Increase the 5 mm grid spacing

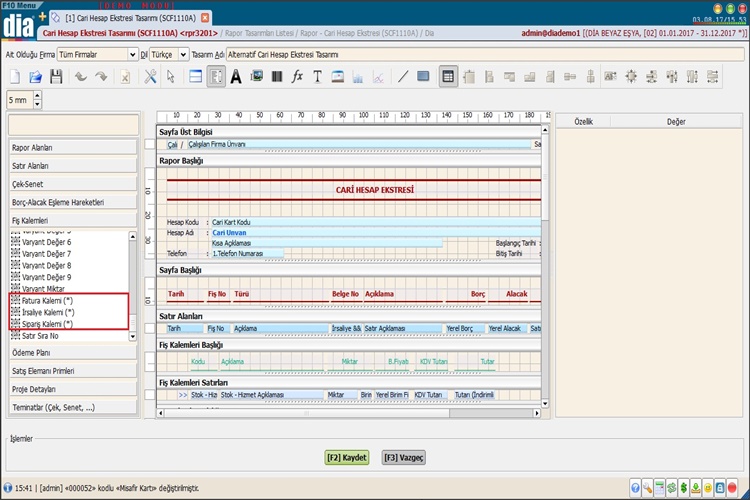pyautogui.click(x=37, y=95)
